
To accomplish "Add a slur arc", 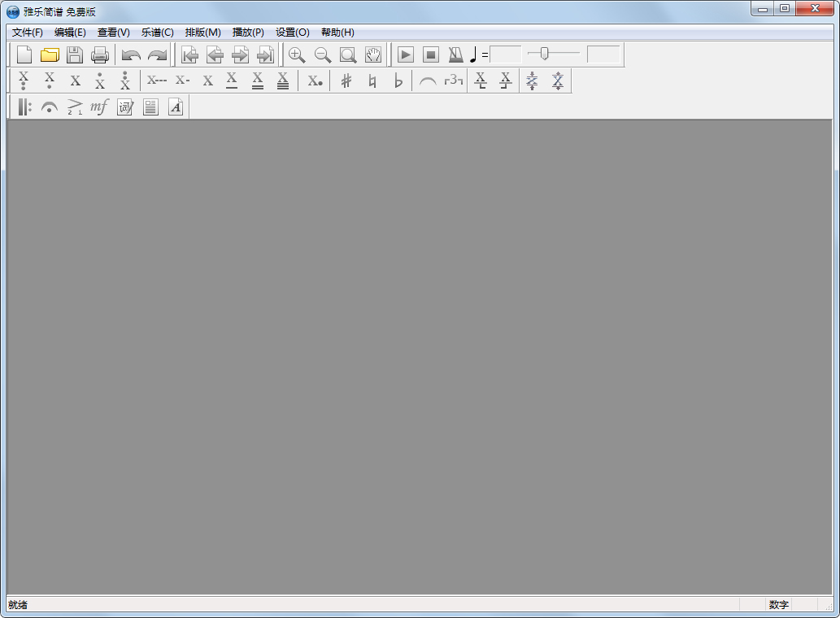I will click(x=428, y=81).
